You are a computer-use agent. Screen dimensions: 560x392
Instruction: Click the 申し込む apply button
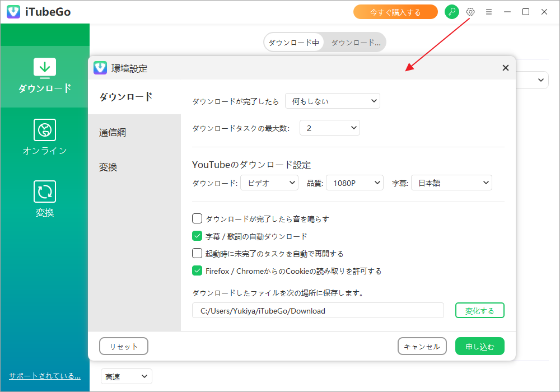(480, 346)
